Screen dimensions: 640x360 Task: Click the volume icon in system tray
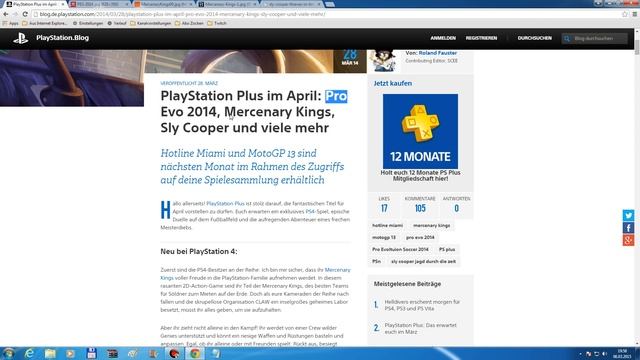(x=605, y=354)
